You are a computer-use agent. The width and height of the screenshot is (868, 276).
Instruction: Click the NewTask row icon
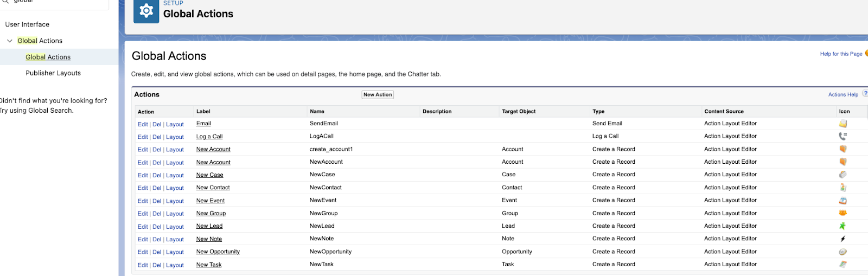click(x=843, y=265)
